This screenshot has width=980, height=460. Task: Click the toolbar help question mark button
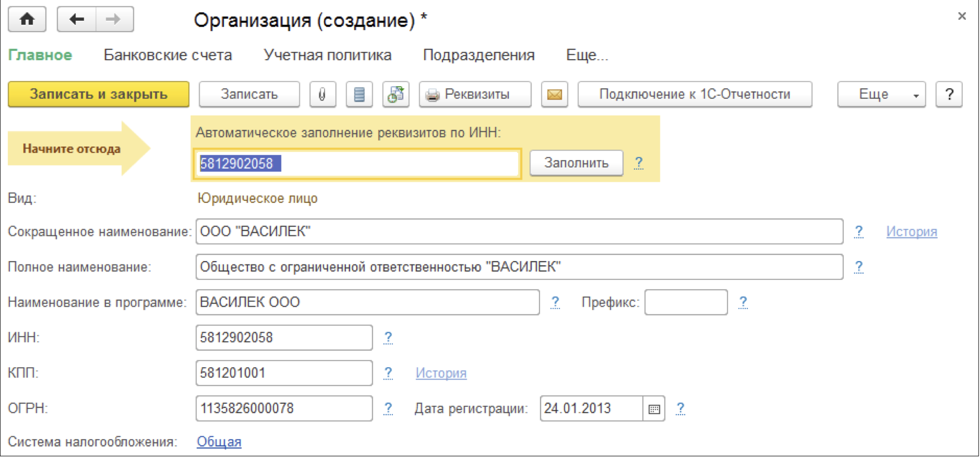(949, 94)
